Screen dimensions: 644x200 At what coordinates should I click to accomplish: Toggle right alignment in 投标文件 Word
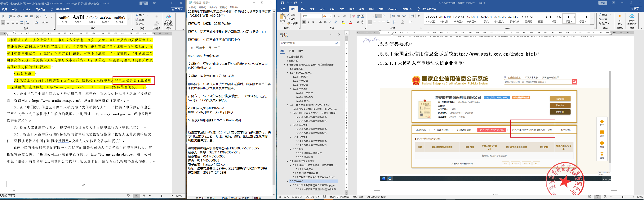(x=379, y=22)
